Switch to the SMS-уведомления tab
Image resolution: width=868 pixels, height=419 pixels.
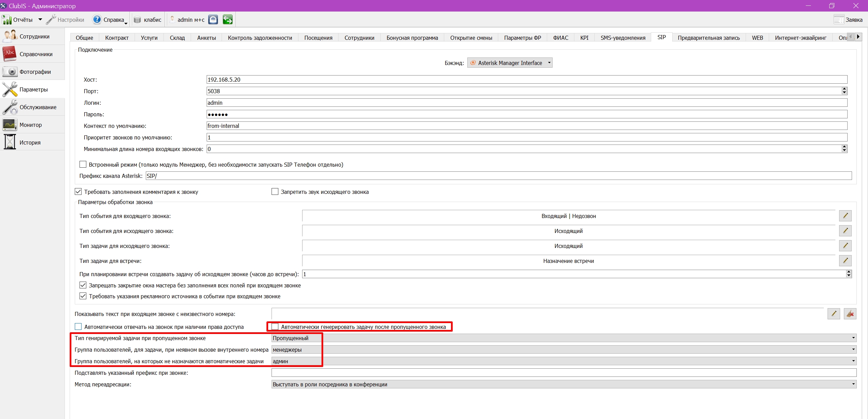tap(623, 38)
